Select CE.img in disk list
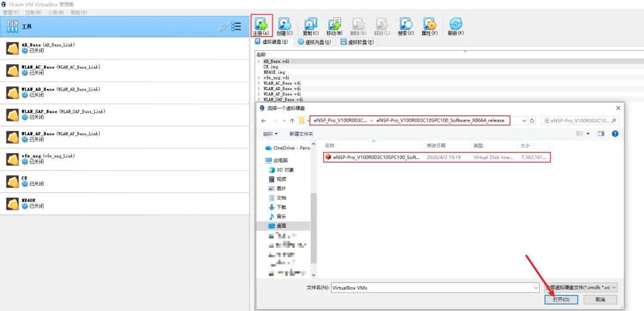 [271, 67]
